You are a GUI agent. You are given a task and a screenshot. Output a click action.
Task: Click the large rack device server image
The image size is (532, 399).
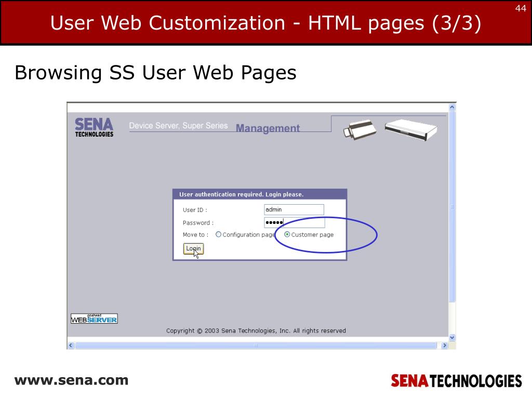coord(411,129)
